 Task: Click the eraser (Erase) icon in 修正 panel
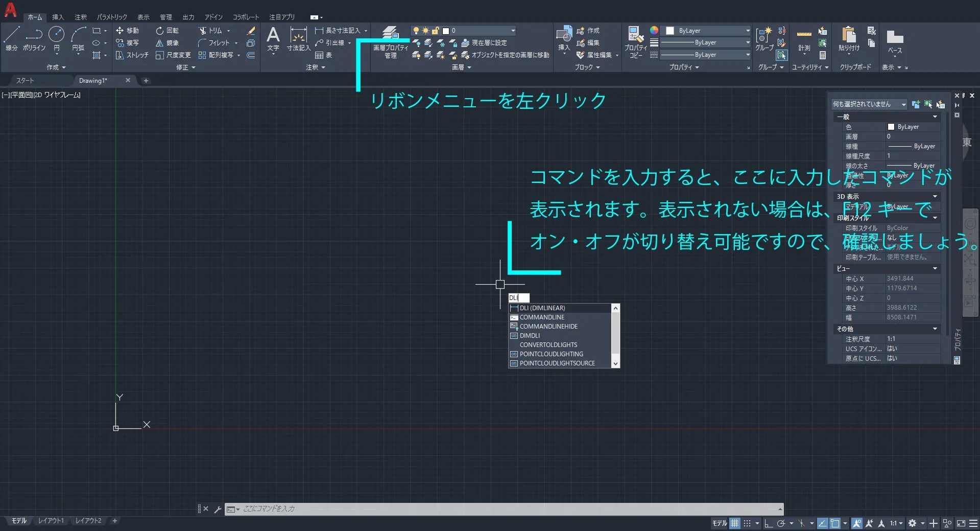click(251, 31)
